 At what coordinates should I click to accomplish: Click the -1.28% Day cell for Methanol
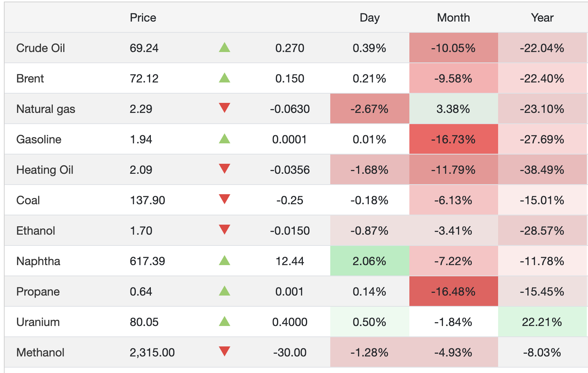coord(370,352)
